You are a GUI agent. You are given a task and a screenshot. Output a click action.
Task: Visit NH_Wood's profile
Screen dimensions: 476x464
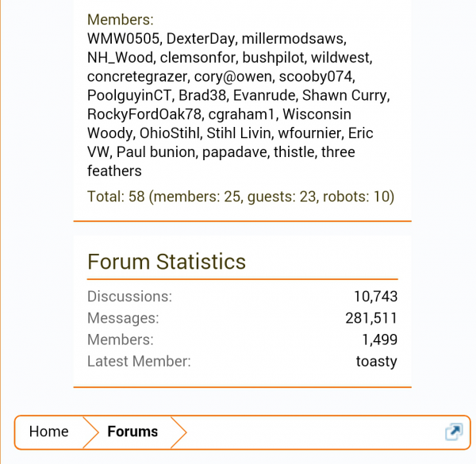[121, 57]
